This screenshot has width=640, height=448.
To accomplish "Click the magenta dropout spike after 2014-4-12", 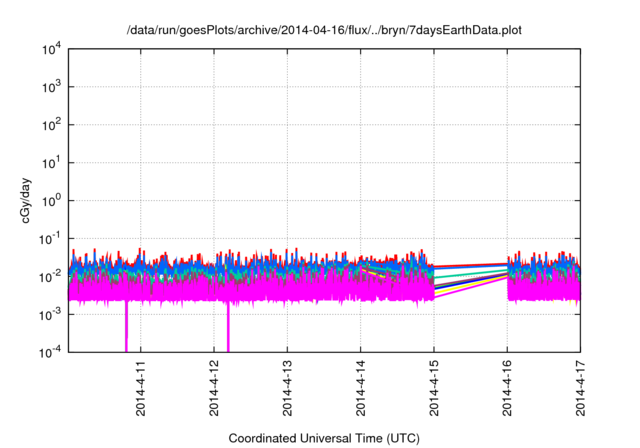I will [x=228, y=327].
